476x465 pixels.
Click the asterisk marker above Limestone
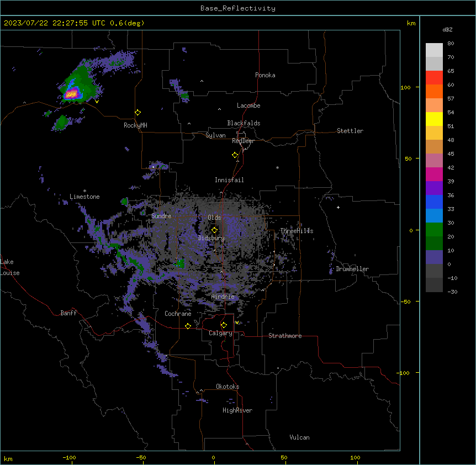coord(84,191)
